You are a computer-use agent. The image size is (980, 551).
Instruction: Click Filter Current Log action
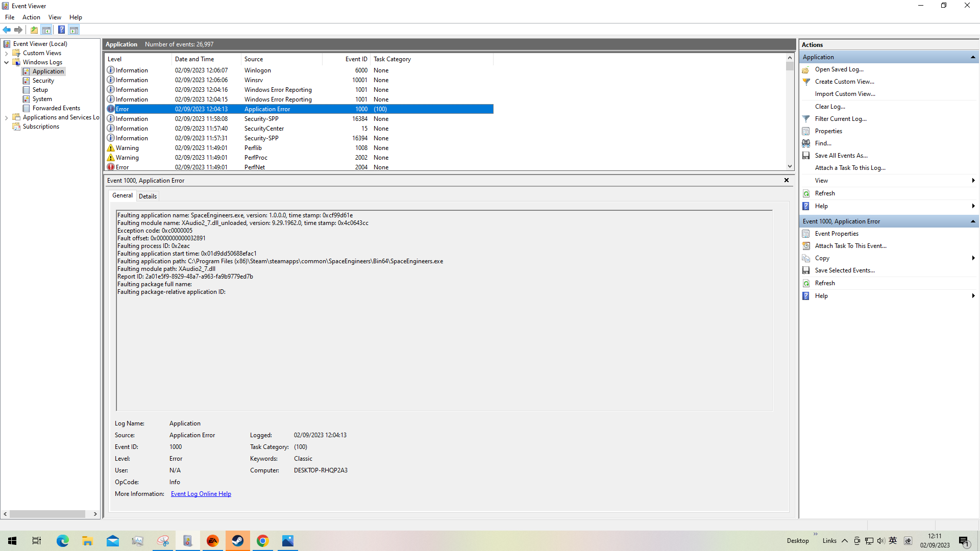tap(841, 119)
